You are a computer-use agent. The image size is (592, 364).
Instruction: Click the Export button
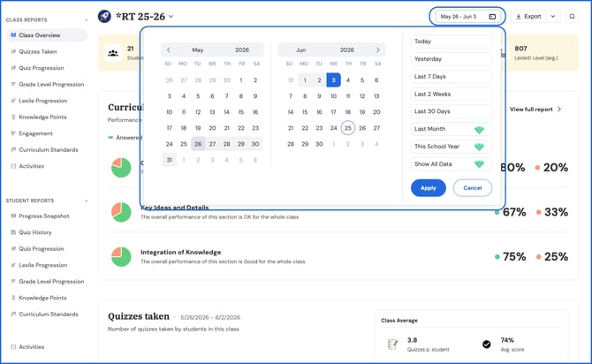[528, 17]
